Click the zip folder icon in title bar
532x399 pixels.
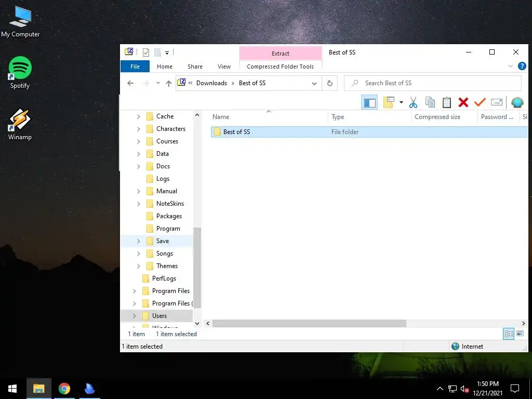click(129, 52)
